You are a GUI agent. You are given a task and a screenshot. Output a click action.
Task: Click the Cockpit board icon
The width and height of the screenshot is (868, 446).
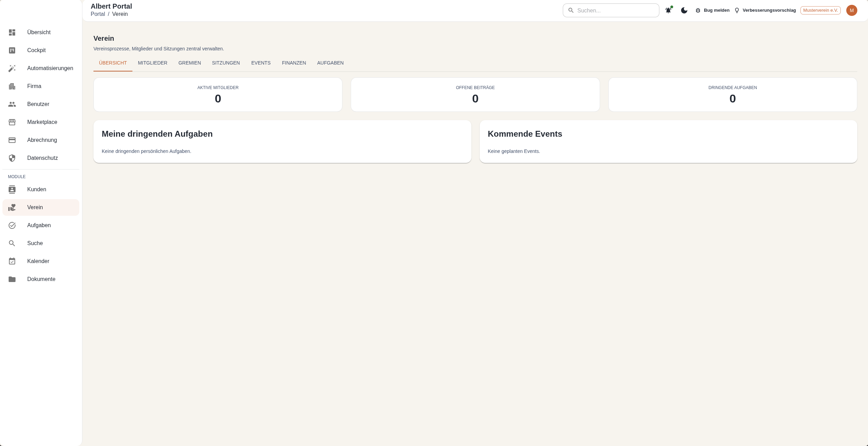pyautogui.click(x=12, y=50)
